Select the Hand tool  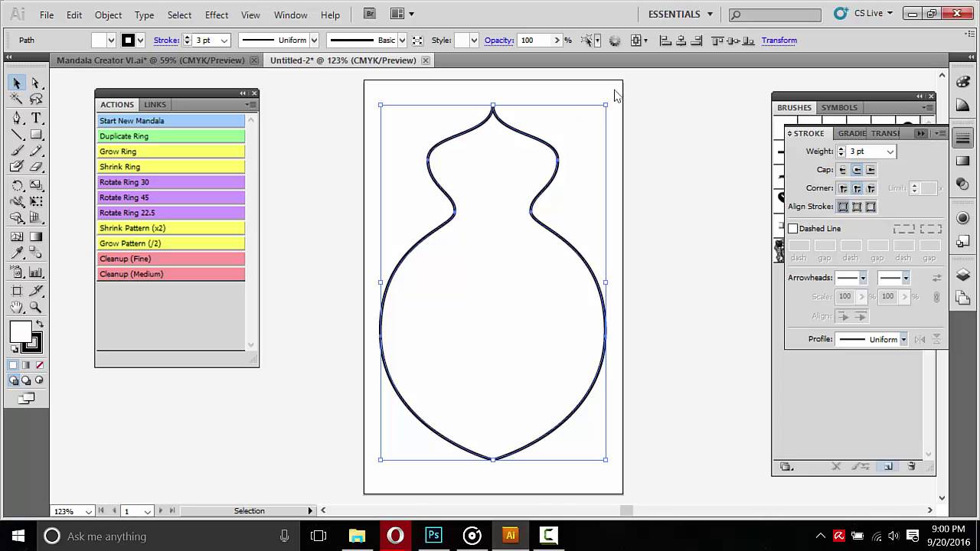coord(17,307)
